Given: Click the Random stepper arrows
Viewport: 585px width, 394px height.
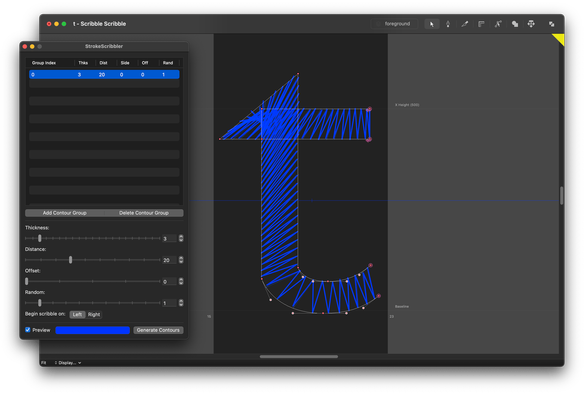Looking at the screenshot, I should click(181, 303).
